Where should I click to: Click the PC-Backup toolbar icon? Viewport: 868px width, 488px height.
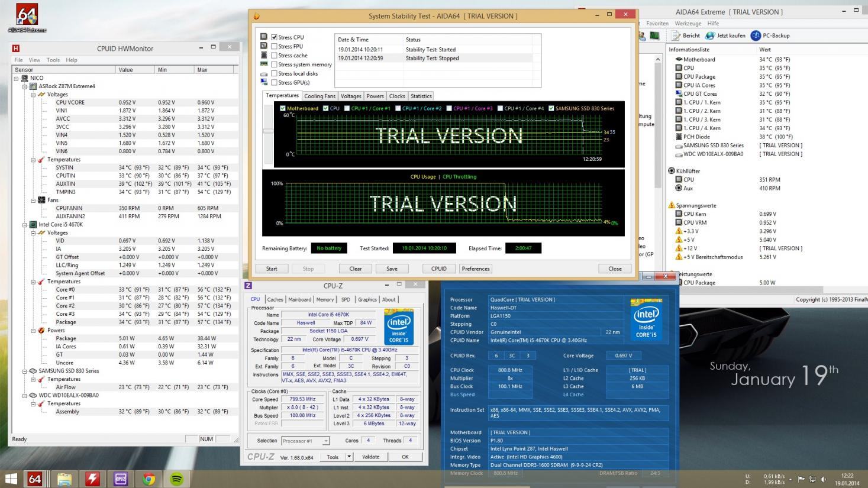[x=756, y=35]
